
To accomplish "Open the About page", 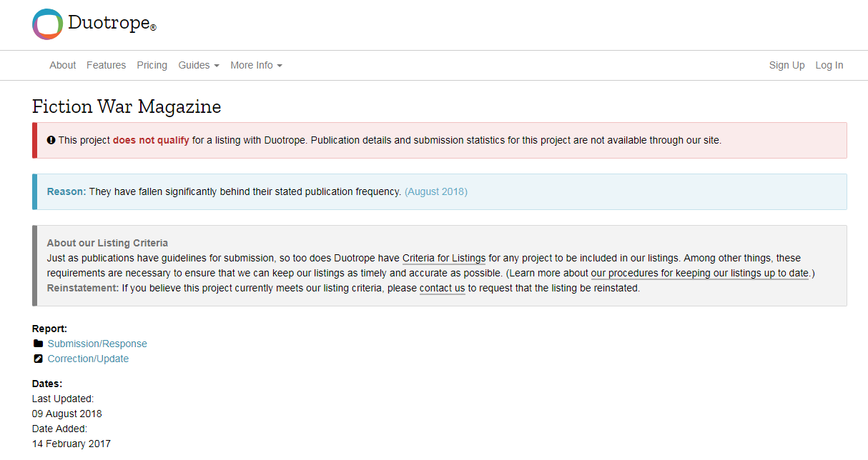I will click(62, 65).
